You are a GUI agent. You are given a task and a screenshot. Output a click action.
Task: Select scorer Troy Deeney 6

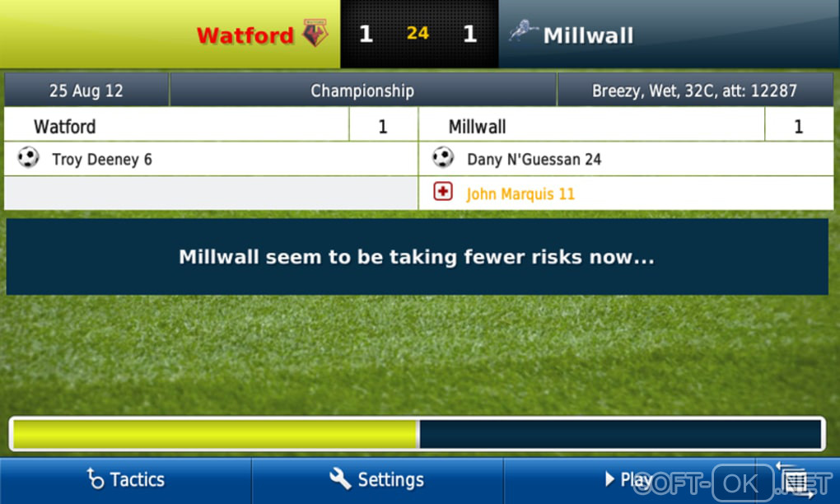point(102,159)
